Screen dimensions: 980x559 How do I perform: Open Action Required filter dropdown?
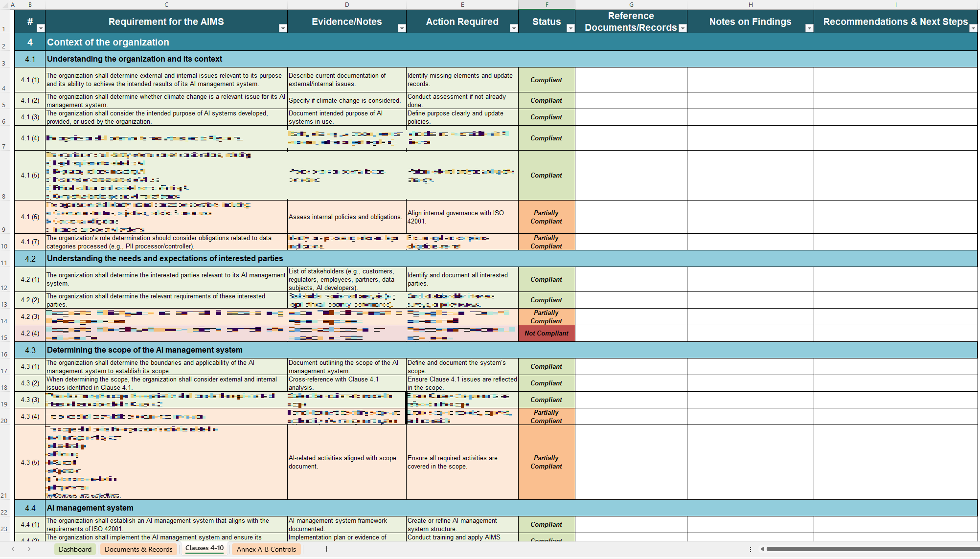click(x=513, y=28)
